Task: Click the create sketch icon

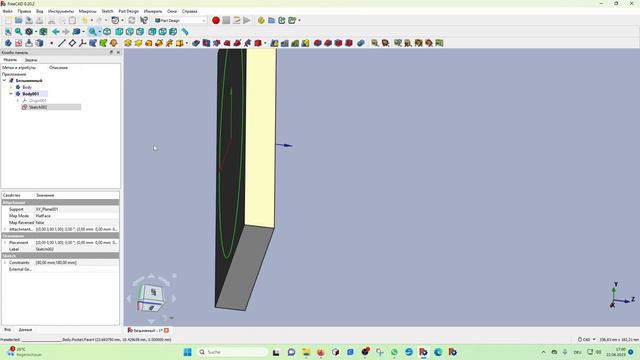Action: [18, 43]
